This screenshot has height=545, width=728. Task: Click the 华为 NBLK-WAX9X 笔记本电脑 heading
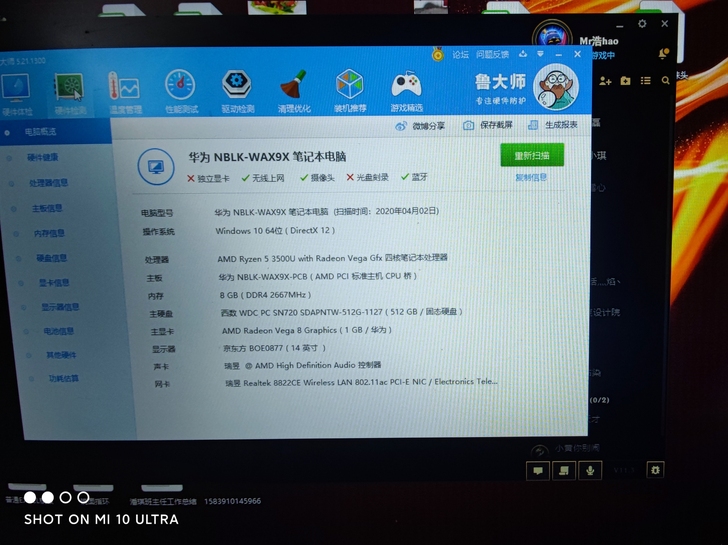267,157
